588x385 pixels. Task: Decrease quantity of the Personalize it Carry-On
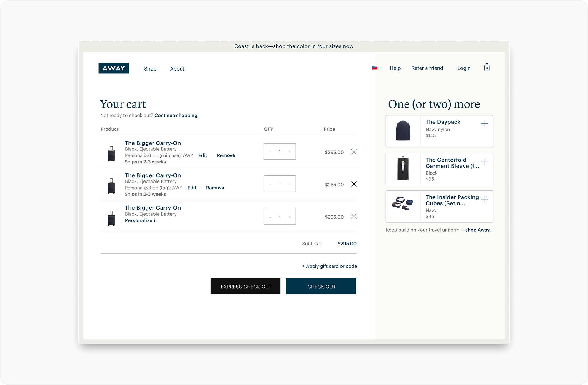(270, 217)
